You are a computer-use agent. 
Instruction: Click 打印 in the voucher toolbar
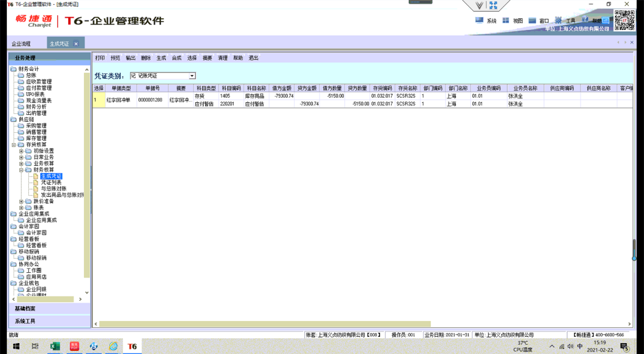pyautogui.click(x=100, y=58)
